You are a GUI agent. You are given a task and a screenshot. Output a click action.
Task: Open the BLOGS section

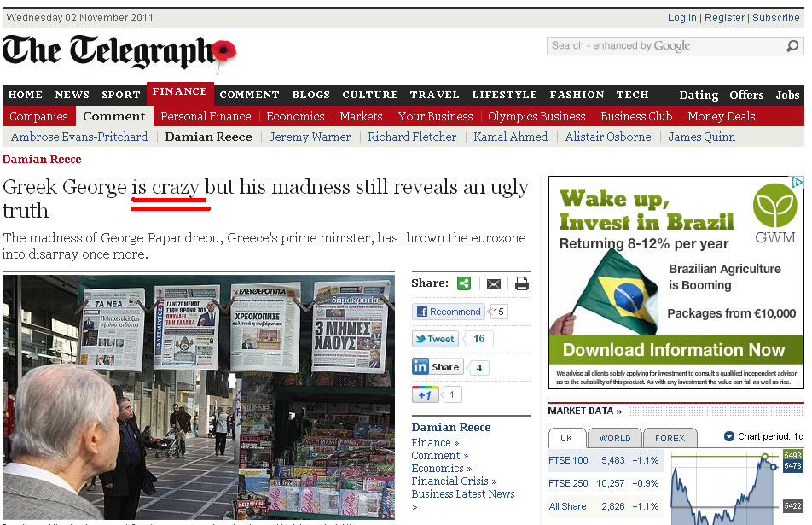pyautogui.click(x=310, y=95)
